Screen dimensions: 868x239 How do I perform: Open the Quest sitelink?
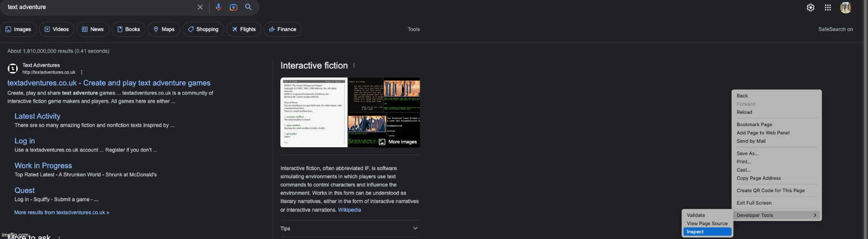pyautogui.click(x=24, y=190)
